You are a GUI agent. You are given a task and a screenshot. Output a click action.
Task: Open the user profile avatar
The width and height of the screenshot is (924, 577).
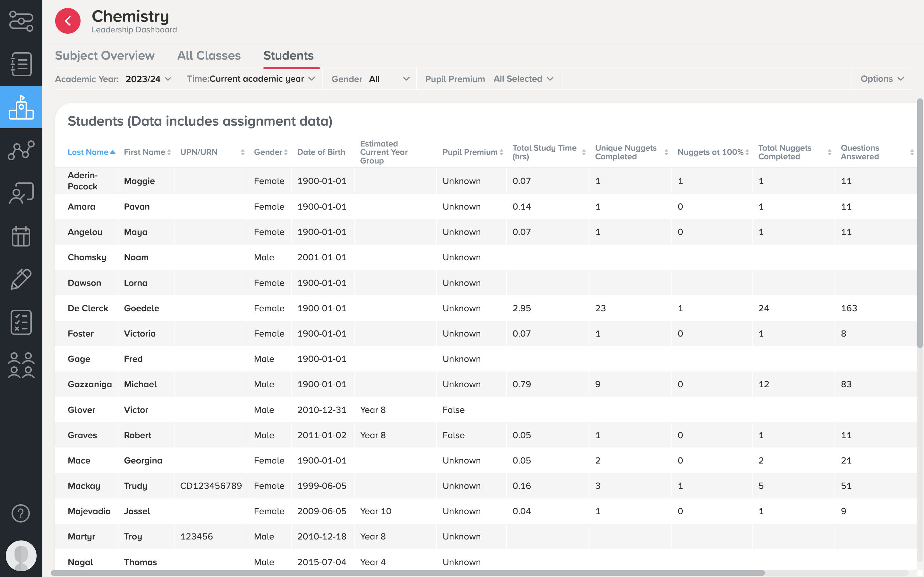tap(21, 556)
